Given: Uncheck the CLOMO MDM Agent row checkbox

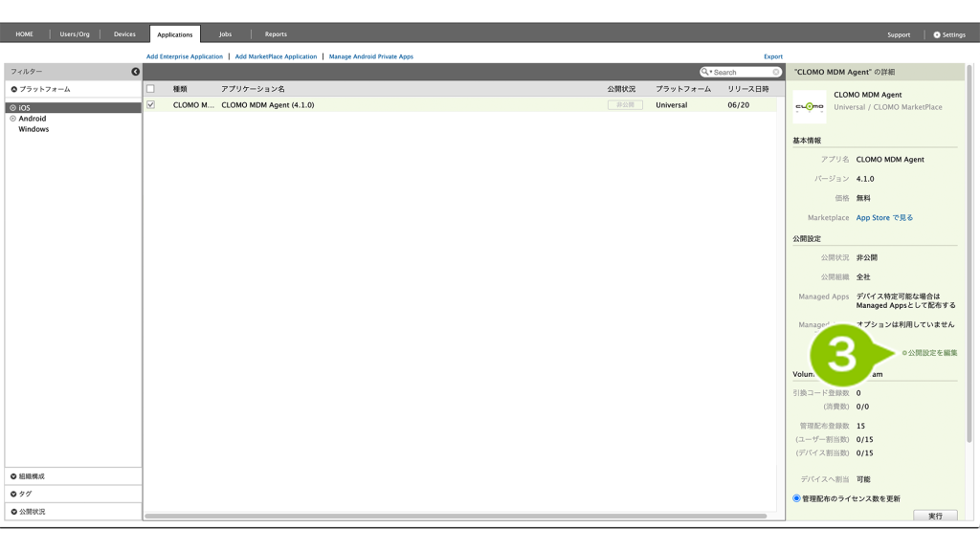Looking at the screenshot, I should [150, 105].
